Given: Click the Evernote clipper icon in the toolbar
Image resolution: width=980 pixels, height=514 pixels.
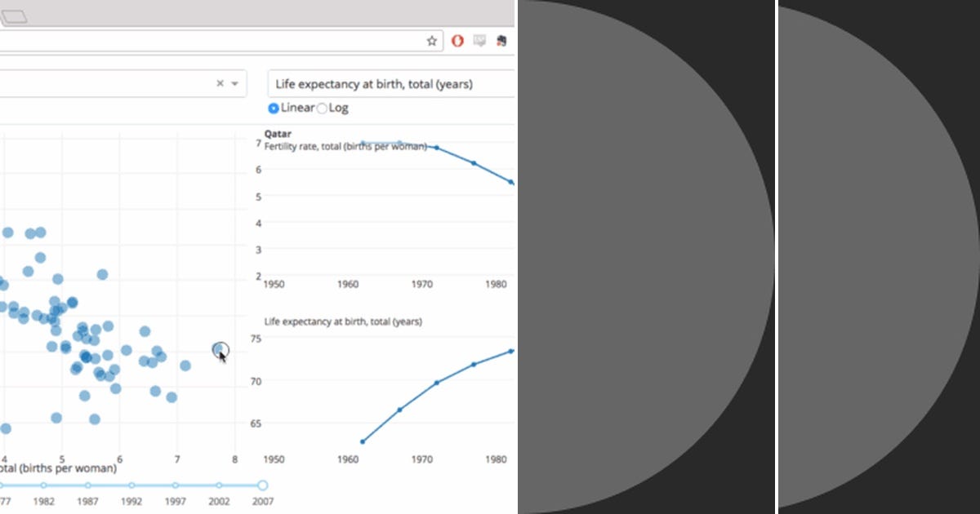Looking at the screenshot, I should [x=501, y=39].
